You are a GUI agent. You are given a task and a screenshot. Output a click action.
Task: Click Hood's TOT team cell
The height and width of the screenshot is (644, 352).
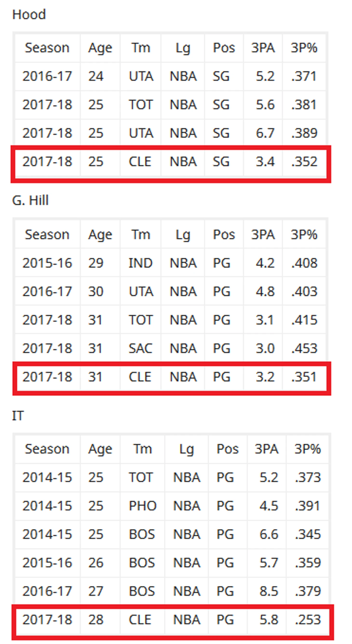[141, 104]
